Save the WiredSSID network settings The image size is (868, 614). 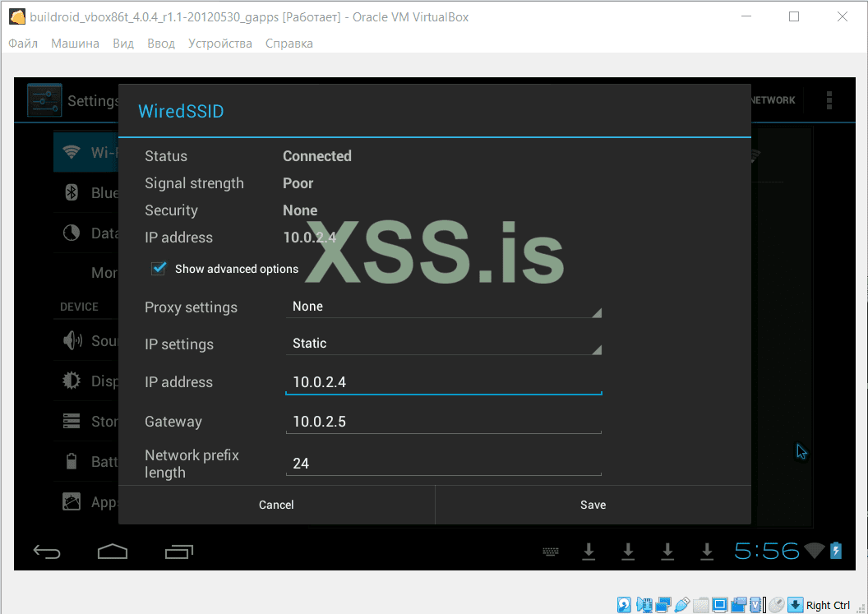click(x=593, y=505)
